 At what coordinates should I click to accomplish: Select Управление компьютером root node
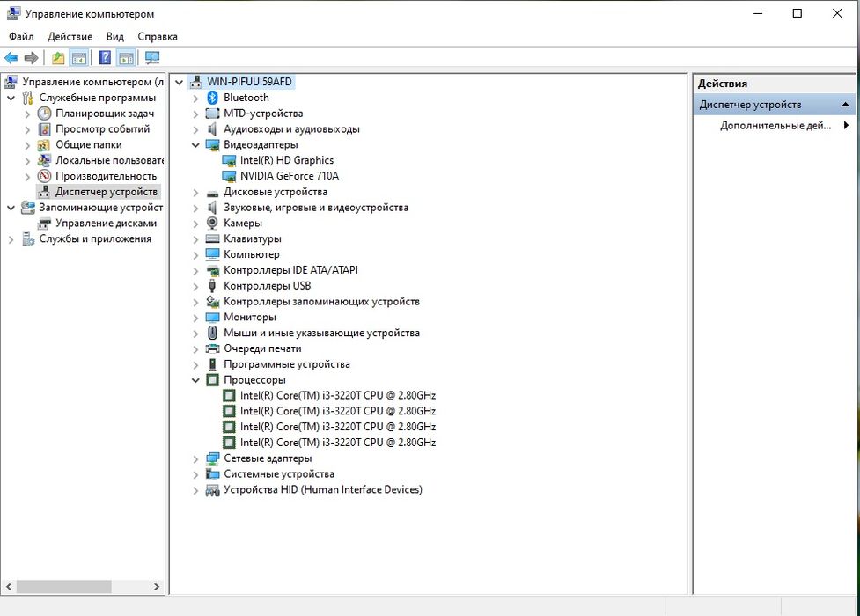[92, 82]
